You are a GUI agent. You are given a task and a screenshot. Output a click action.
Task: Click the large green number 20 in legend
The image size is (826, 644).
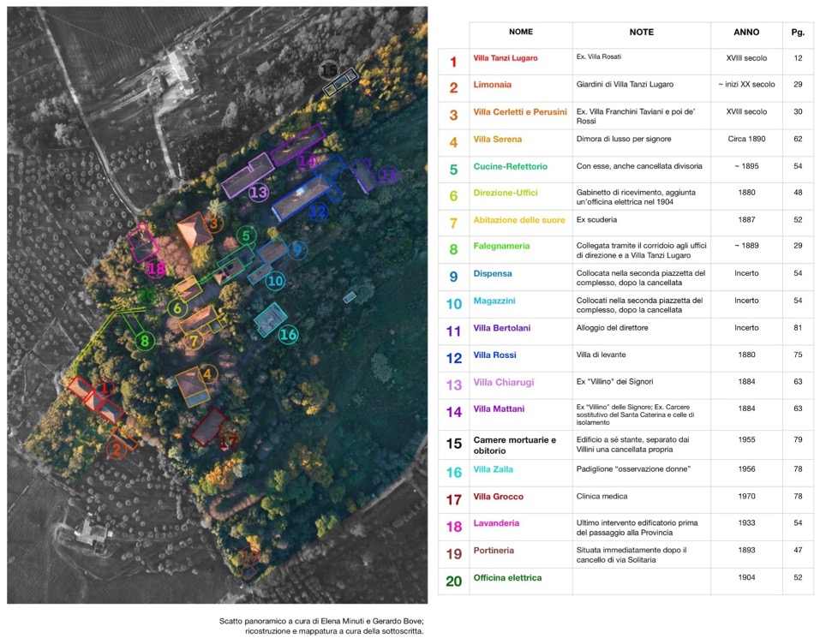[453, 581]
